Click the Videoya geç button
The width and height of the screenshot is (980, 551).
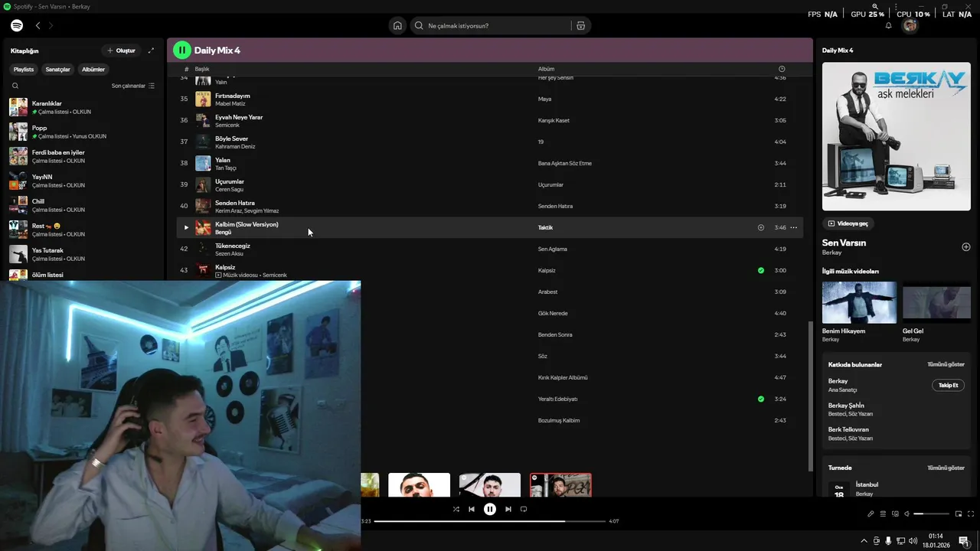pos(848,223)
